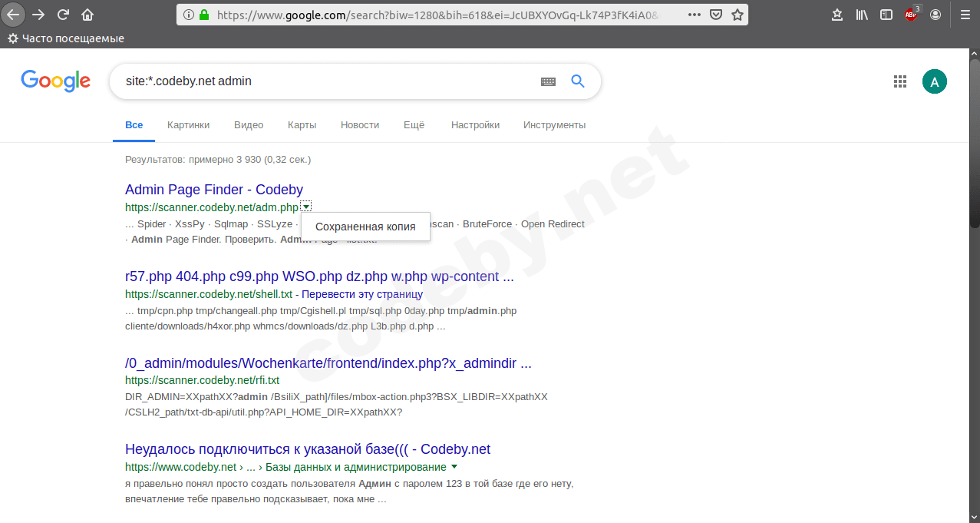Viewport: 980px width, 523px height.
Task: Expand the arrow after 'Базы данных и администрирование'
Action: pyautogui.click(x=454, y=467)
